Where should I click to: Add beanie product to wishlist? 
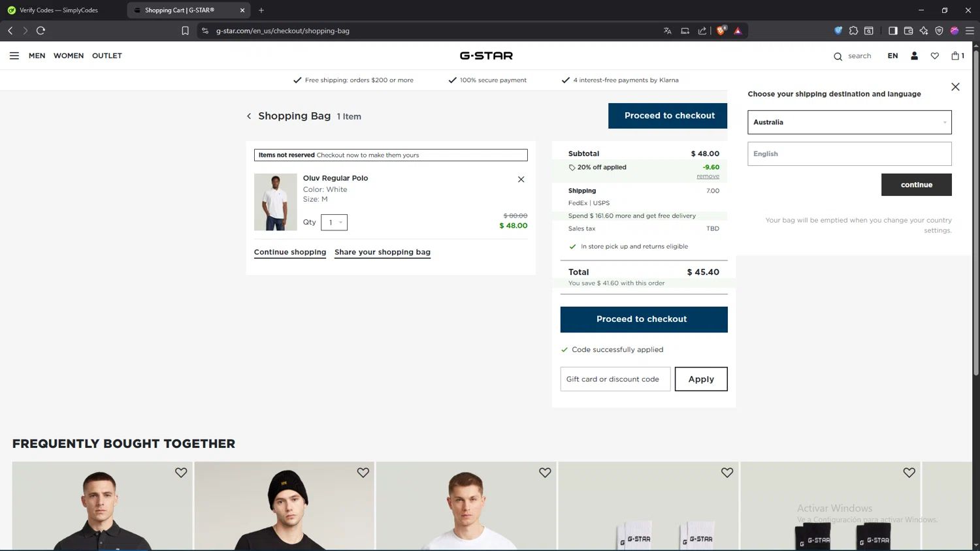[x=363, y=473]
